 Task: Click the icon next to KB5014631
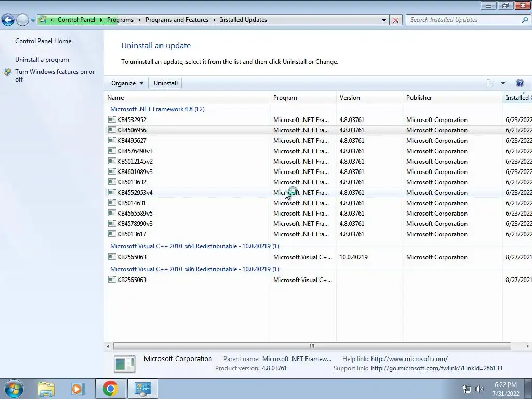(x=112, y=203)
